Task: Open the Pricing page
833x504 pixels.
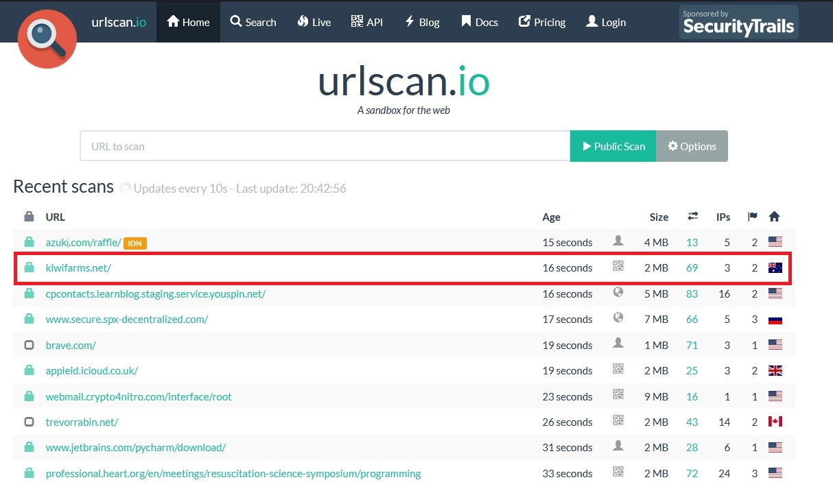Action: [542, 22]
